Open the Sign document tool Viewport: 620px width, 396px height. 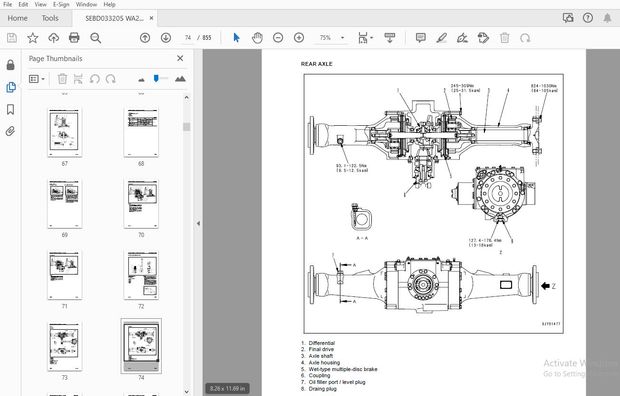(x=462, y=38)
